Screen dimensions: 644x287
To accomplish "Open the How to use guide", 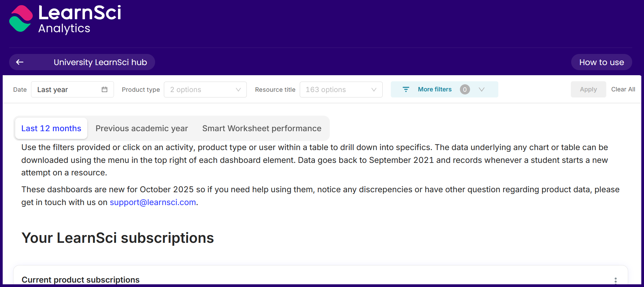I will coord(601,62).
